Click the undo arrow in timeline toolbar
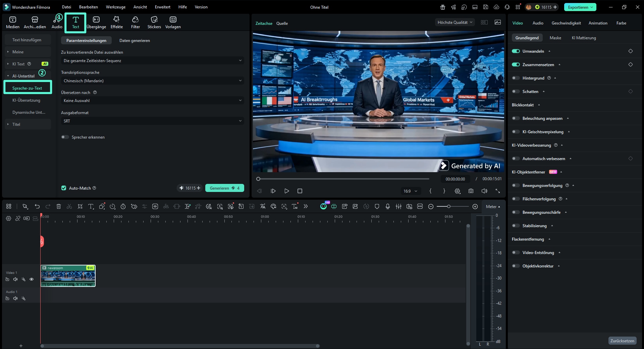This screenshot has width=644, height=349. (x=37, y=206)
